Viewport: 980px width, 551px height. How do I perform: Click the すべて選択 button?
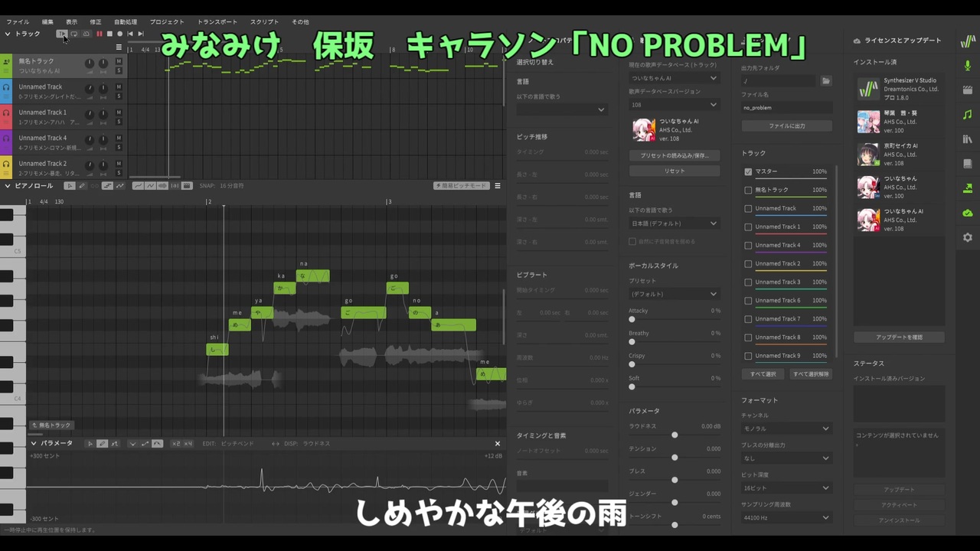763,374
